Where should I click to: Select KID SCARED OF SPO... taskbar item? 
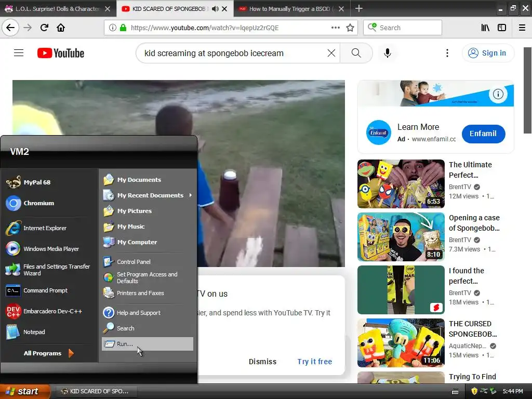click(96, 392)
